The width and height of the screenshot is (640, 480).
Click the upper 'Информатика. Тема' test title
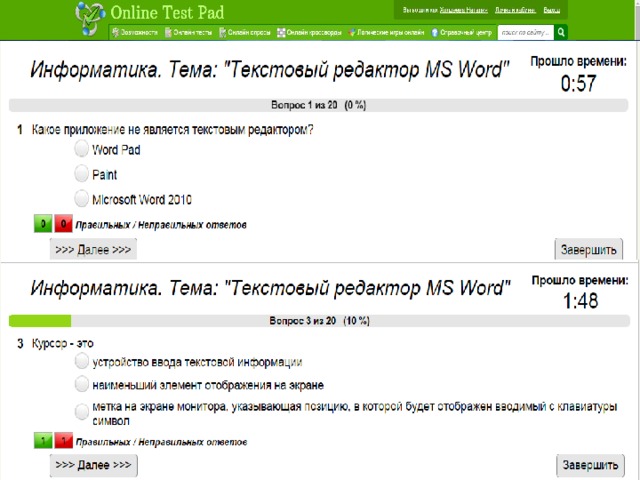pyautogui.click(x=270, y=70)
